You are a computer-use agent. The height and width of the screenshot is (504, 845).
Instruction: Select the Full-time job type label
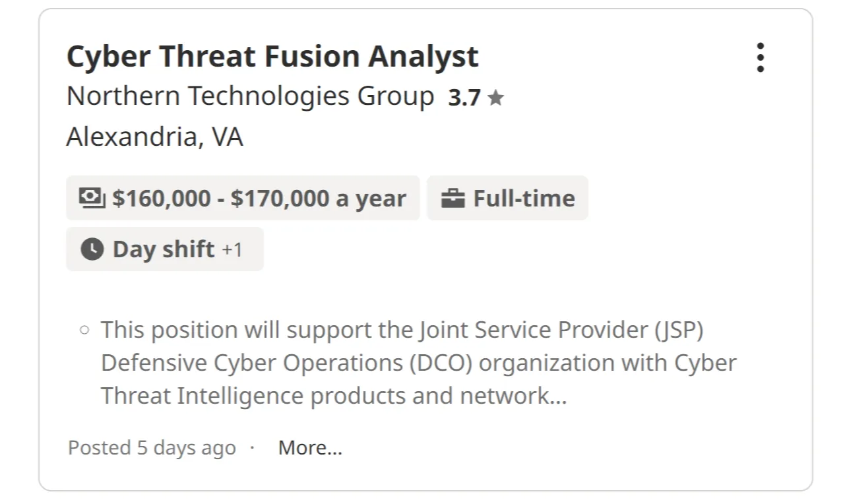pos(524,198)
